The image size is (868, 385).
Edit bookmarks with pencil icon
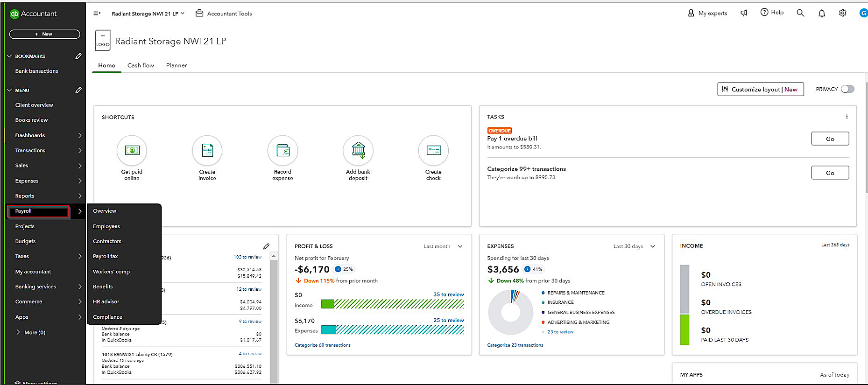coord(78,56)
